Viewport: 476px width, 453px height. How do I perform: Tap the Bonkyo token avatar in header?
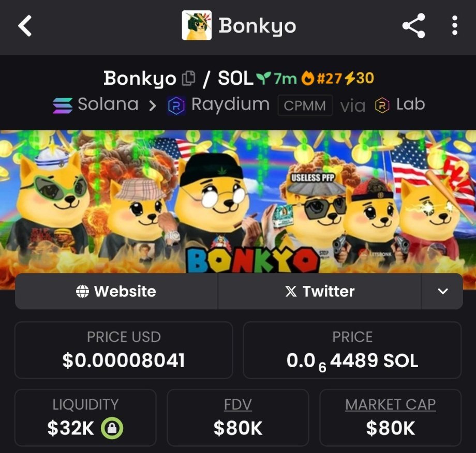197,25
